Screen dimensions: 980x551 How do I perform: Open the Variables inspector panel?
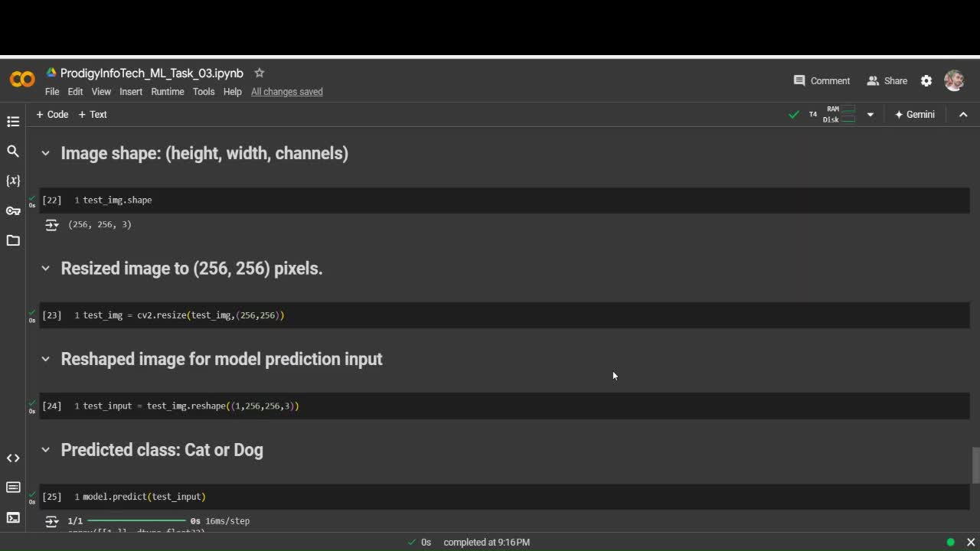[13, 181]
